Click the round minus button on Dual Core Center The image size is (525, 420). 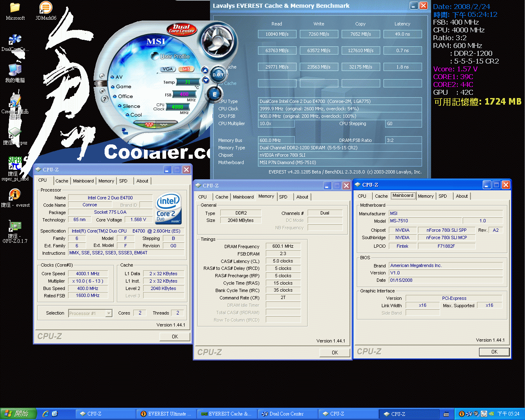(102, 76)
